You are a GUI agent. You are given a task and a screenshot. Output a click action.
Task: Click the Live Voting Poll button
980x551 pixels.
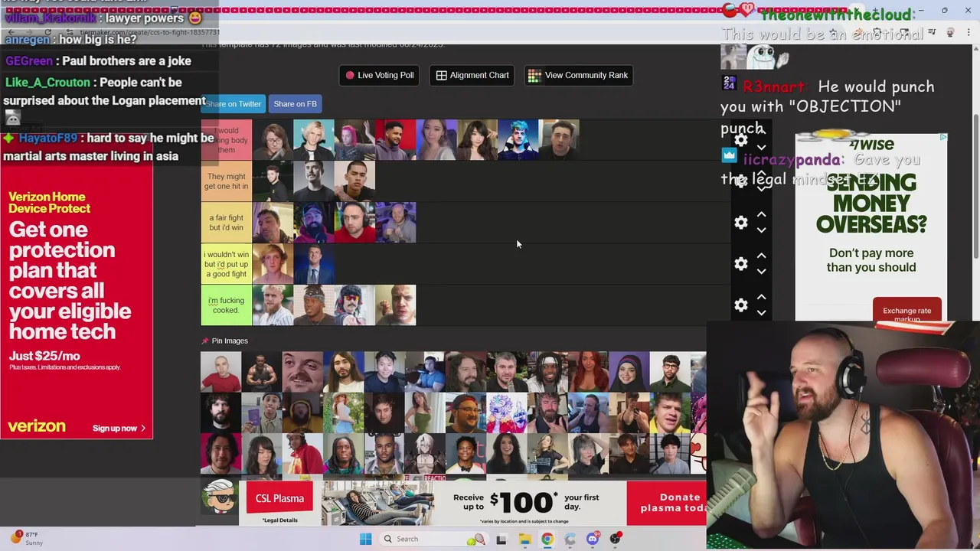379,75
